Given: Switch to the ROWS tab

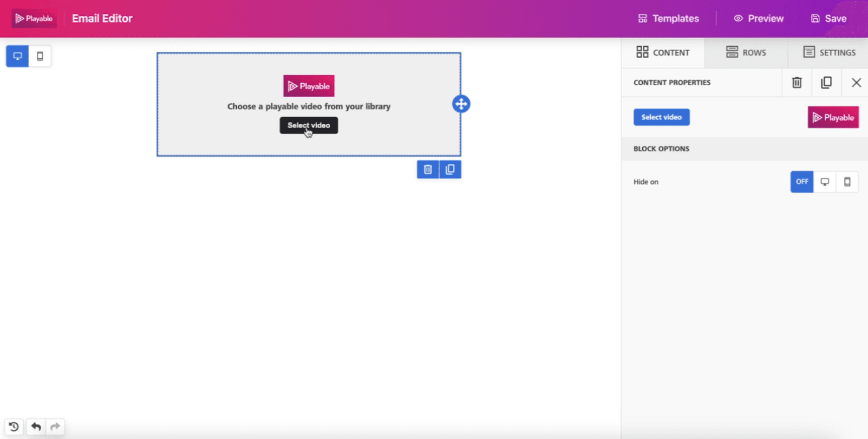Looking at the screenshot, I should tap(746, 52).
